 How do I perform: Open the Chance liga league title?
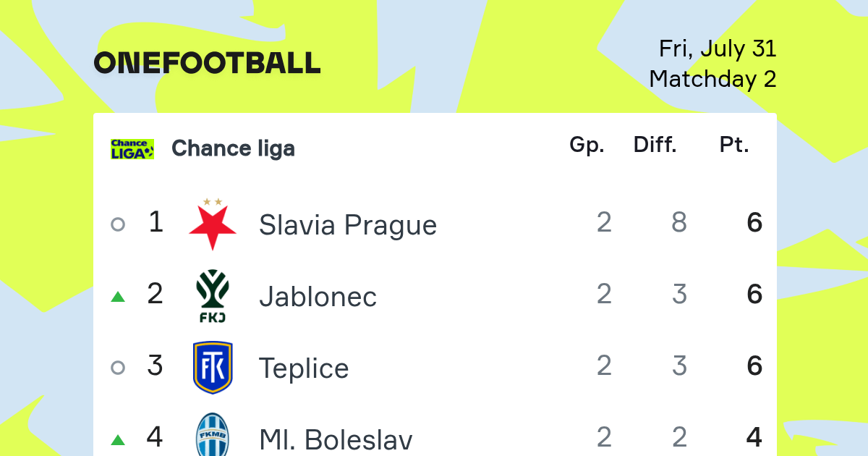[x=233, y=148]
